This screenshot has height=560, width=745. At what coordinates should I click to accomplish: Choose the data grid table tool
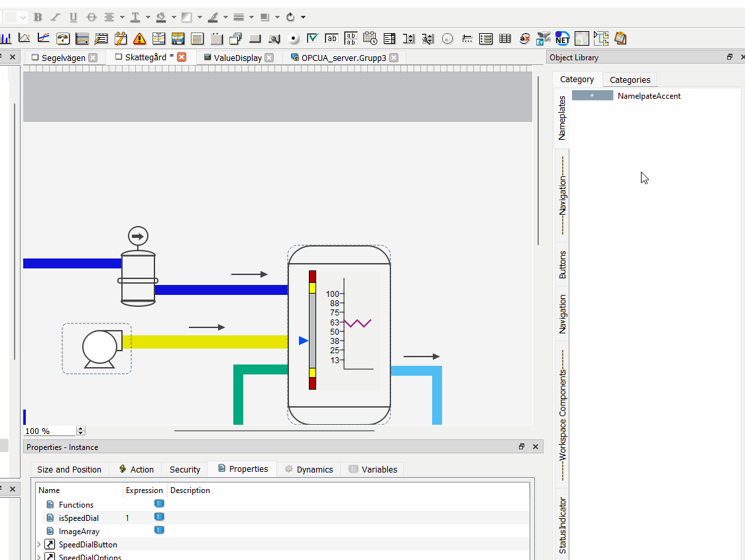(x=505, y=38)
